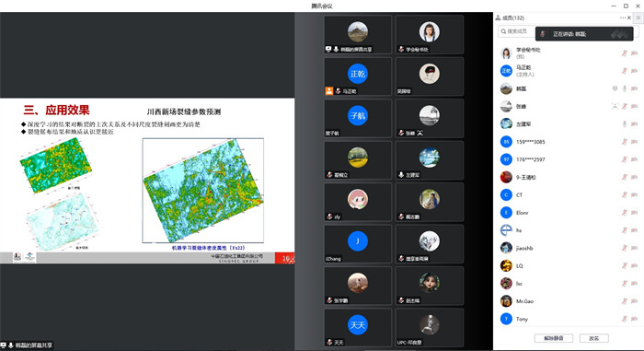Toggle the muted microphone icon for Mr.Gao

pos(625,301)
